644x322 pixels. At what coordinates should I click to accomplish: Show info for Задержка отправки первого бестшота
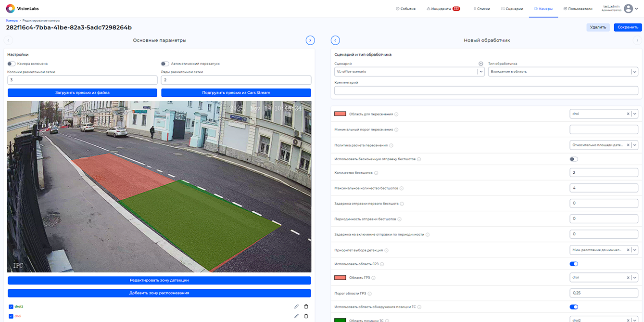[402, 204]
